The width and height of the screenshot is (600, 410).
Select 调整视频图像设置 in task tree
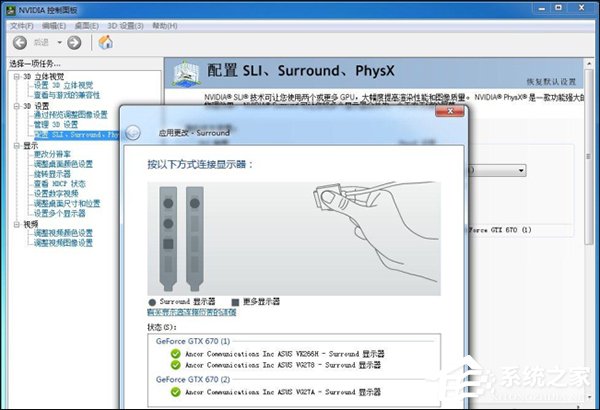[64, 243]
